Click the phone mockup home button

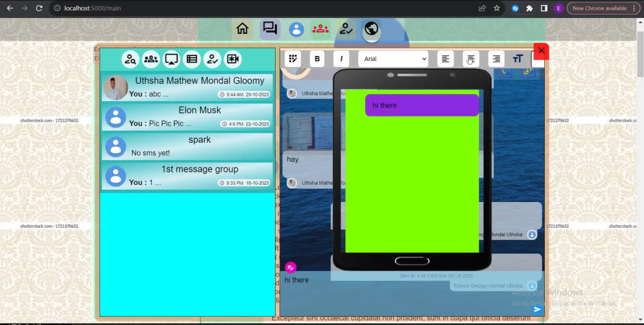[412, 261]
